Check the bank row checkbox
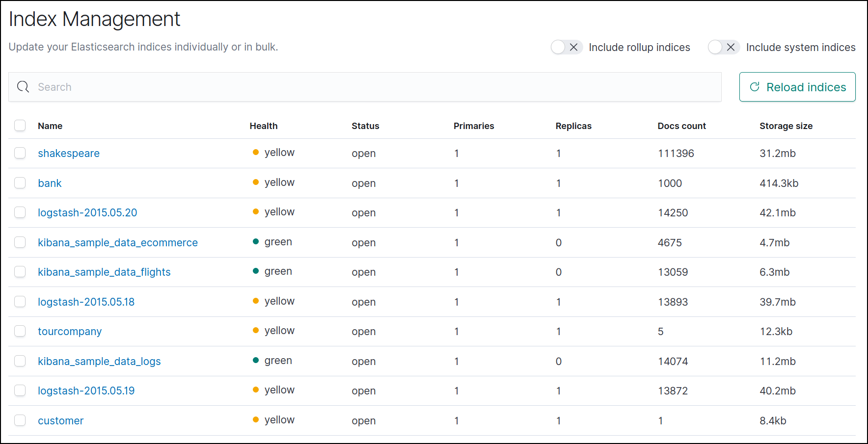 point(20,183)
